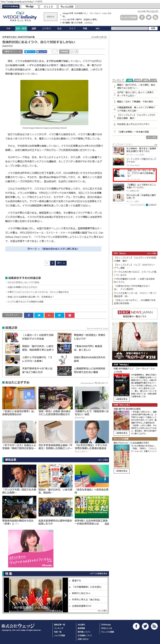160x644 pixels.
Task: Open the バックナンバー button
Action: (x=13, y=315)
